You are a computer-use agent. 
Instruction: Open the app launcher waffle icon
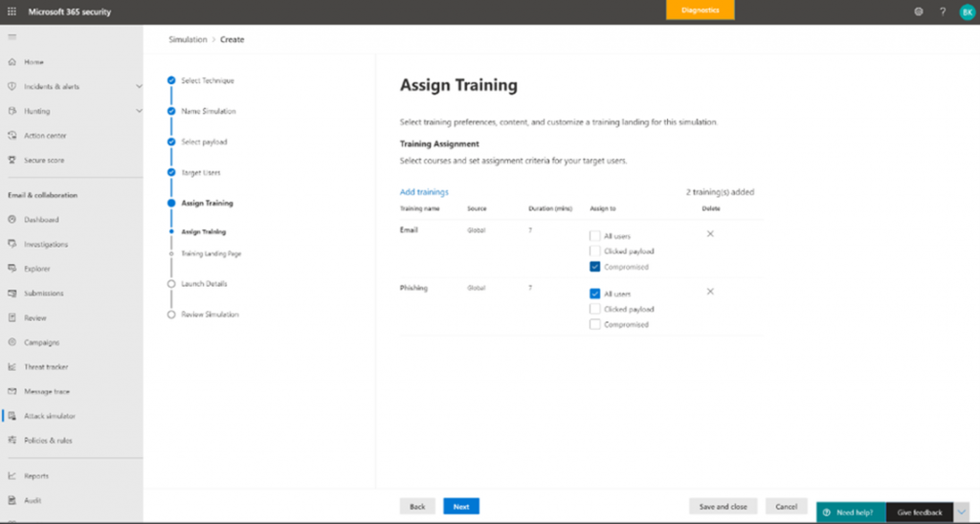11,11
